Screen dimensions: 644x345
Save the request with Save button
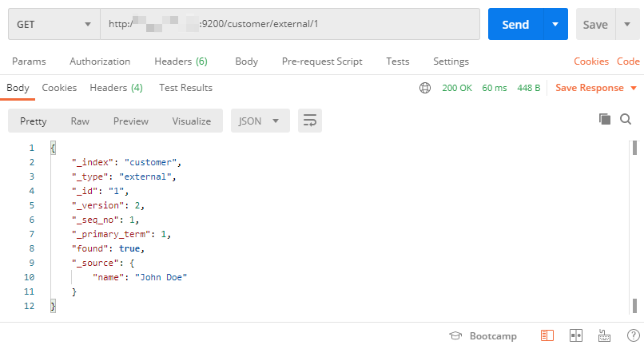[x=595, y=25]
